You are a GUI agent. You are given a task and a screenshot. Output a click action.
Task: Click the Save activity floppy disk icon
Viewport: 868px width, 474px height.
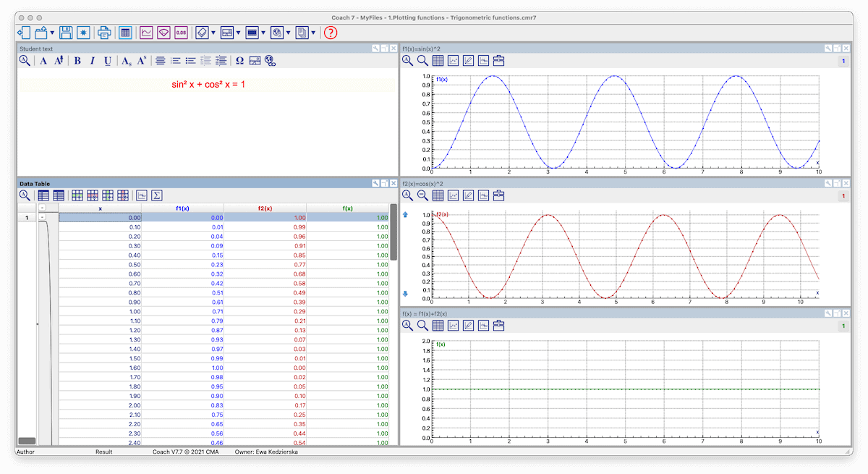point(66,33)
